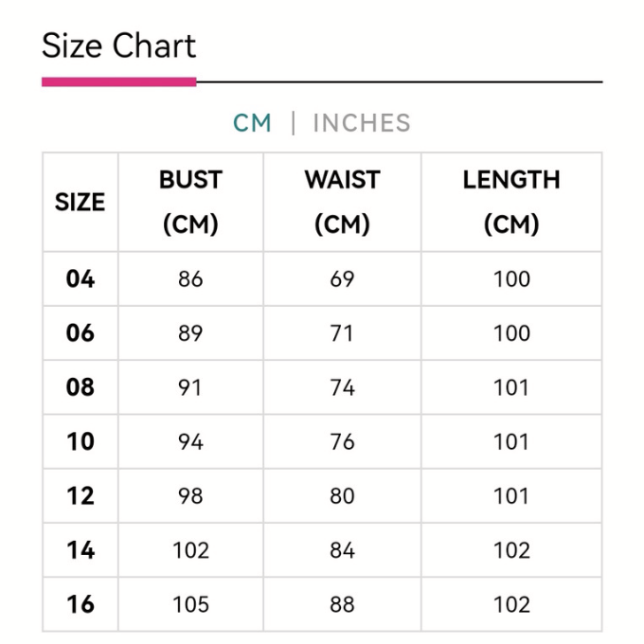
Task: Click waist value 80 for size 12
Action: point(342,496)
